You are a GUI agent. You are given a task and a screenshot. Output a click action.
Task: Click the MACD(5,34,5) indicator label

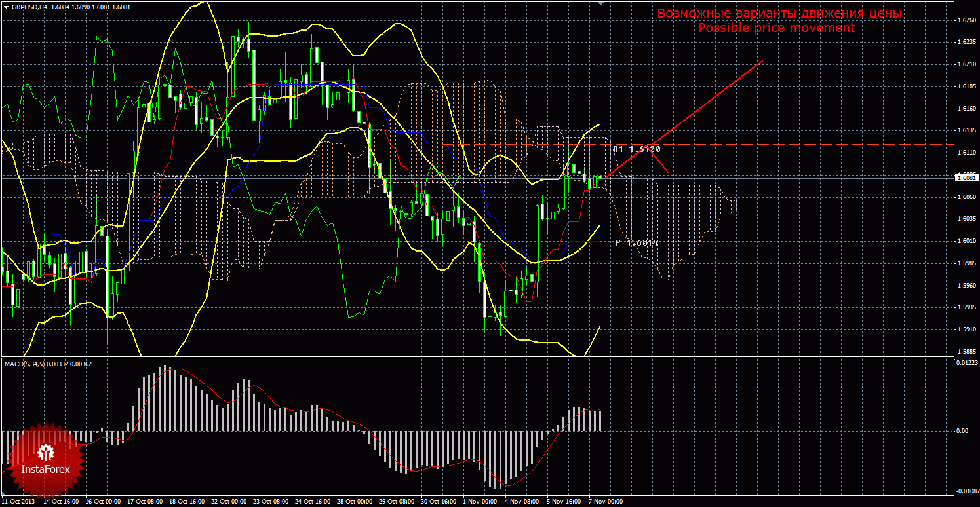pos(48,363)
